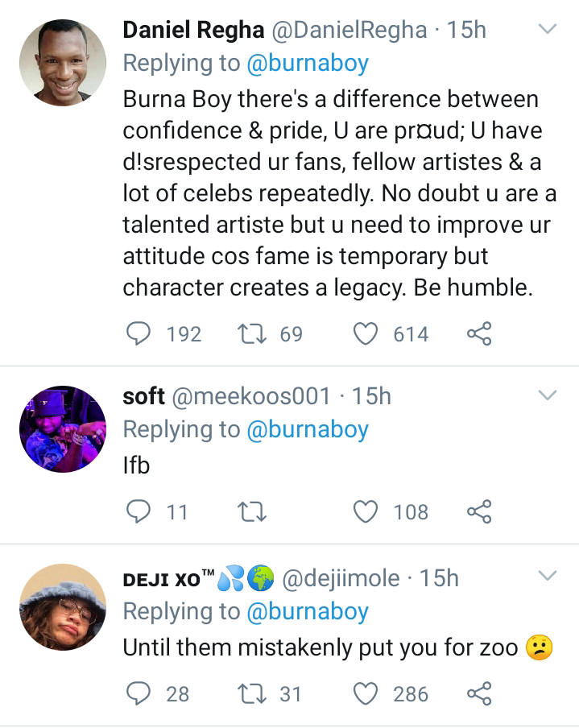
Task: Like DEJI XO's zoo tweet
Action: (x=367, y=693)
